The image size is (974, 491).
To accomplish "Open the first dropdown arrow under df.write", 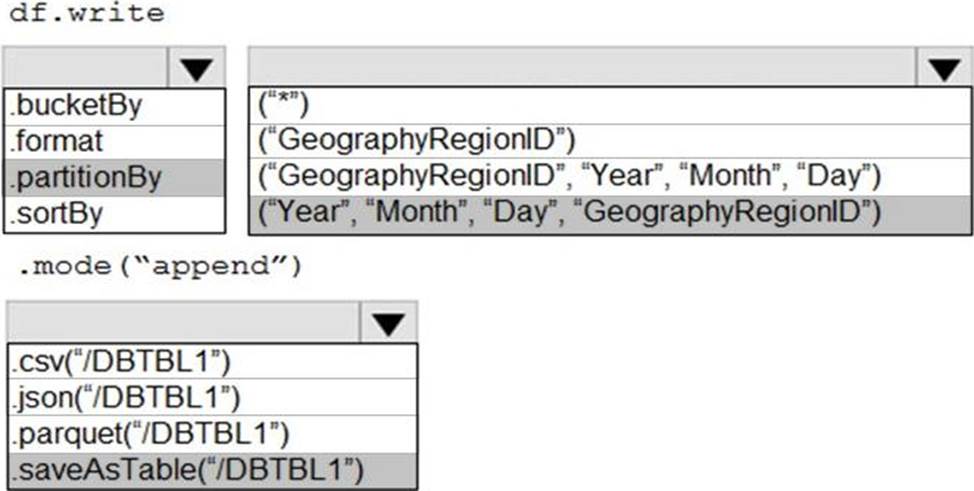I will pos(197,68).
